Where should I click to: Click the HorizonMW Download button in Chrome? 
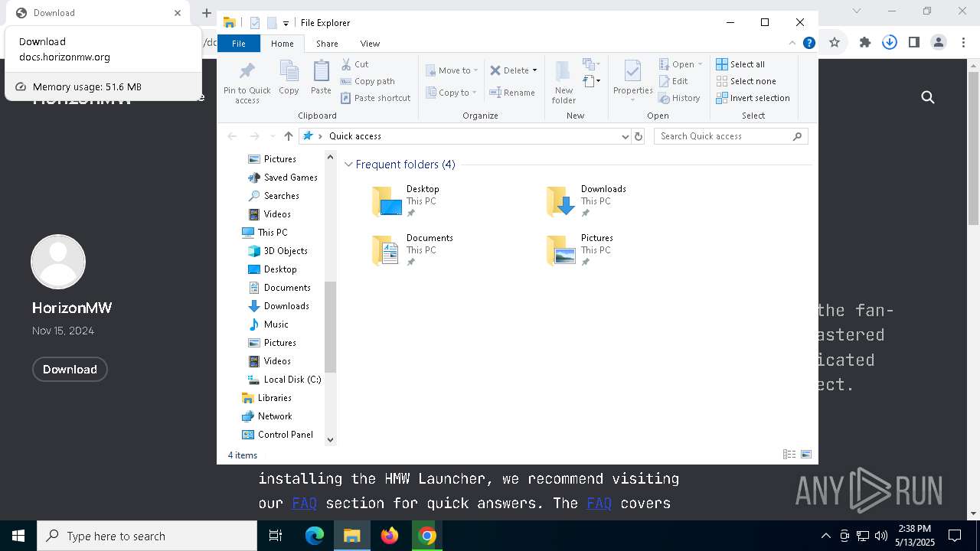click(x=70, y=370)
